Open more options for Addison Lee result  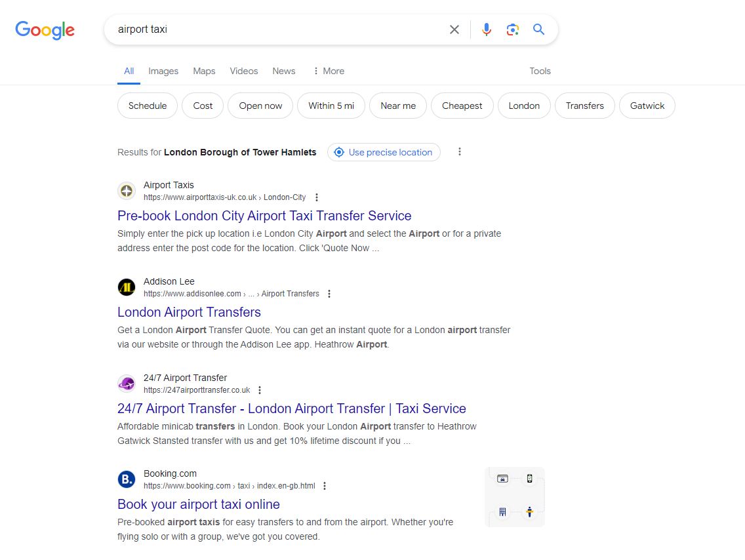pos(329,294)
